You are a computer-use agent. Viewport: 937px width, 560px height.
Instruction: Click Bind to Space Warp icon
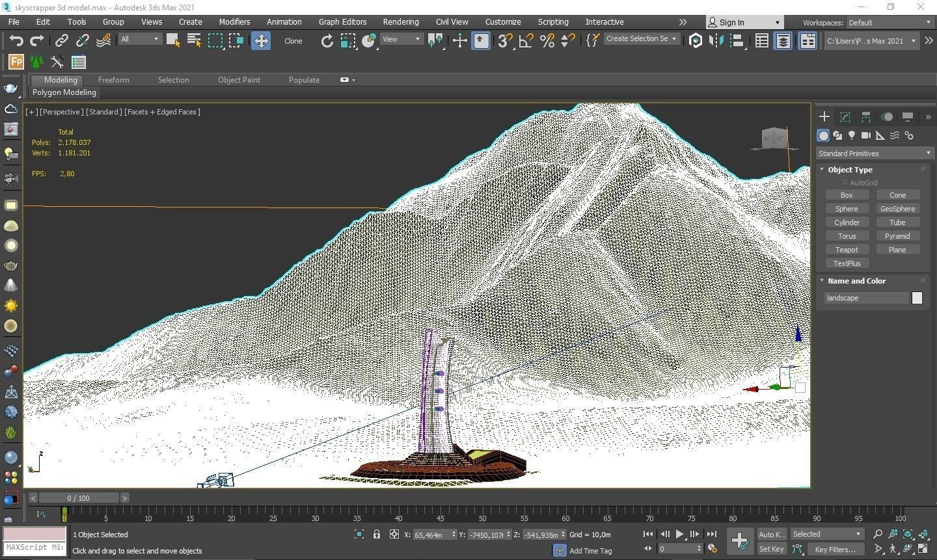[103, 41]
